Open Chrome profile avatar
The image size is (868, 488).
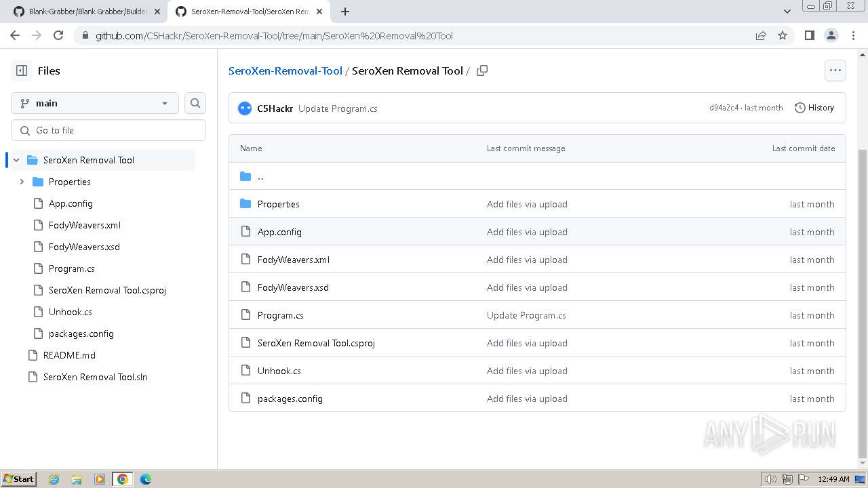click(x=831, y=35)
